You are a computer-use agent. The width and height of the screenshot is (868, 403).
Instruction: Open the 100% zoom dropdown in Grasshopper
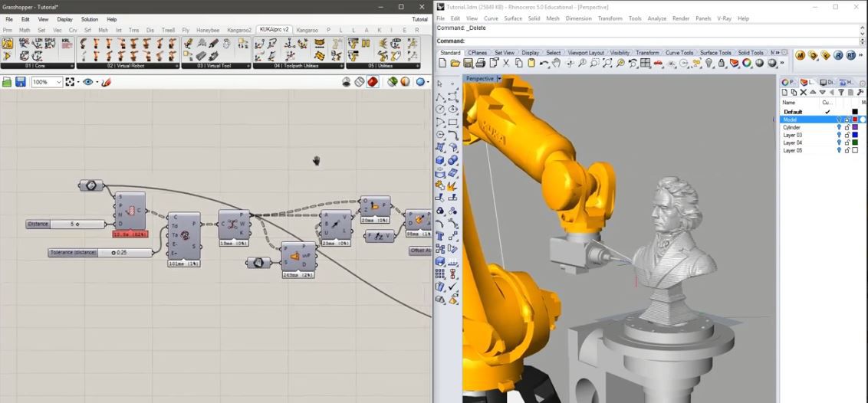click(58, 82)
